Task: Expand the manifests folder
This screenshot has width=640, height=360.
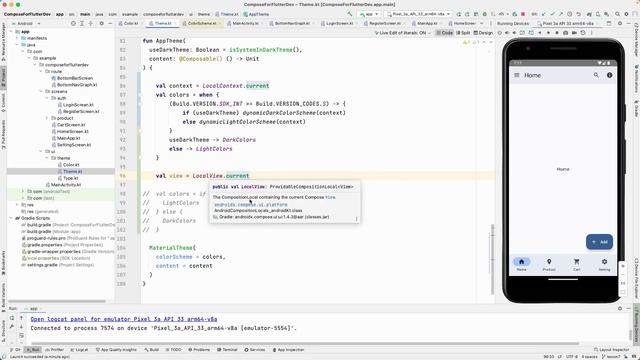Action: (x=17, y=38)
